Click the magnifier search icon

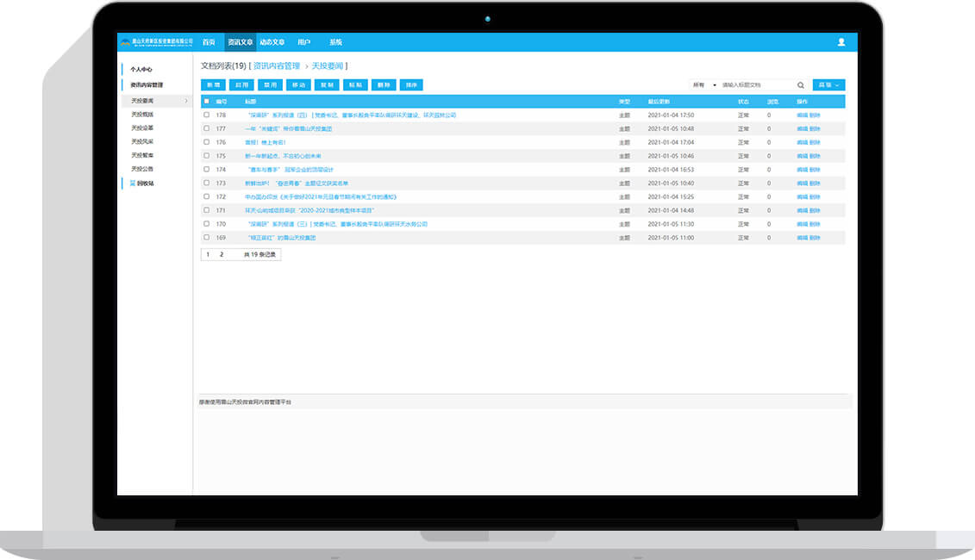point(800,85)
